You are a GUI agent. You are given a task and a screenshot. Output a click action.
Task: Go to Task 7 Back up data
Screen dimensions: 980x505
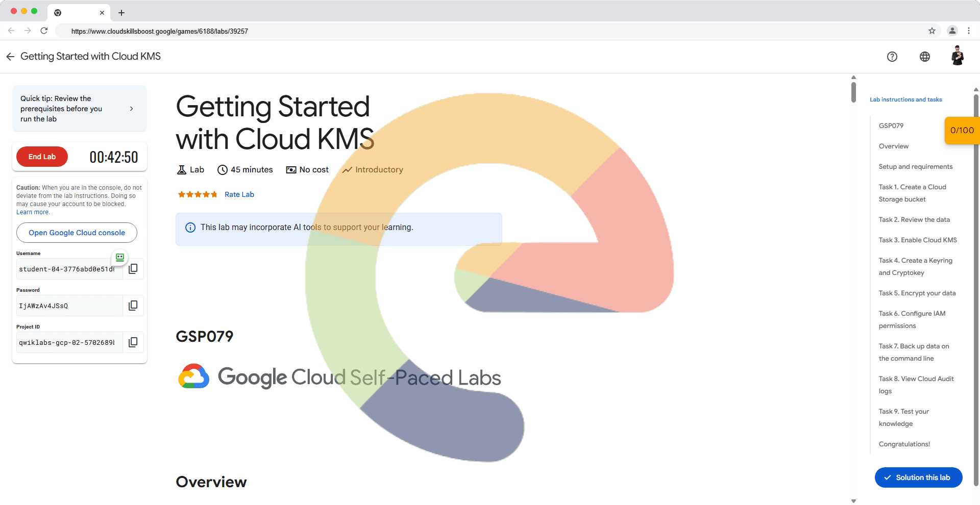pyautogui.click(x=914, y=352)
